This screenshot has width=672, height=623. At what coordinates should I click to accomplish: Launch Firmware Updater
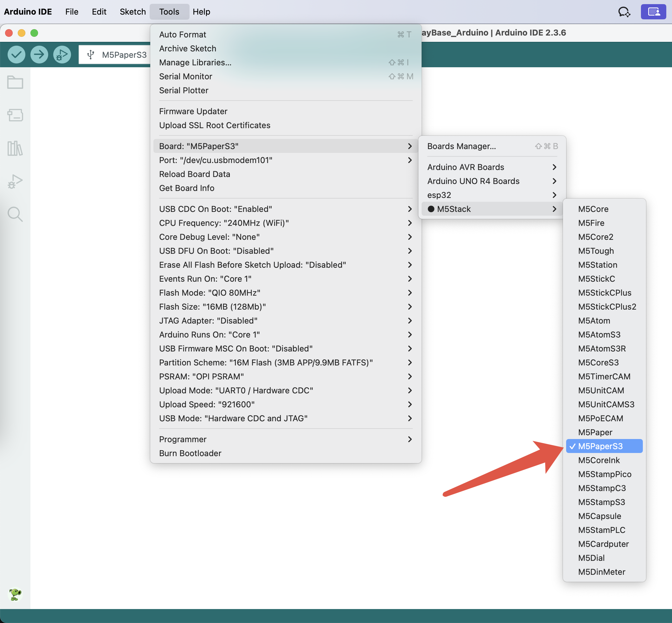pos(286,111)
